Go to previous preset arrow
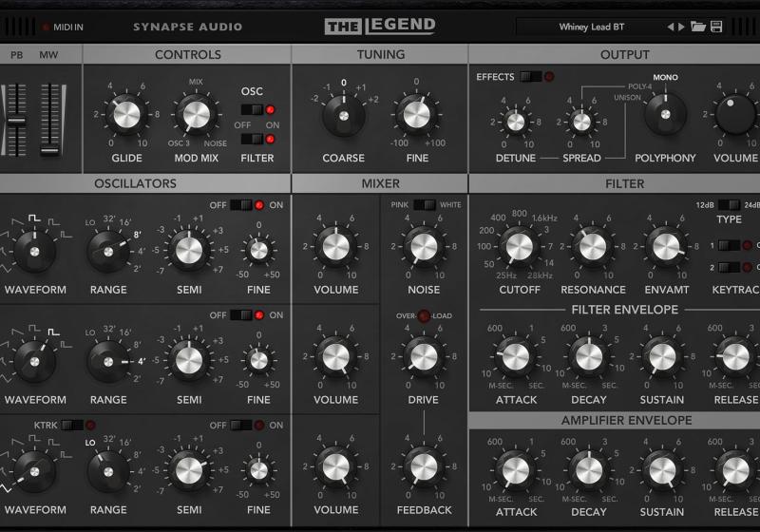This screenshot has height=532, width=760. 671,27
